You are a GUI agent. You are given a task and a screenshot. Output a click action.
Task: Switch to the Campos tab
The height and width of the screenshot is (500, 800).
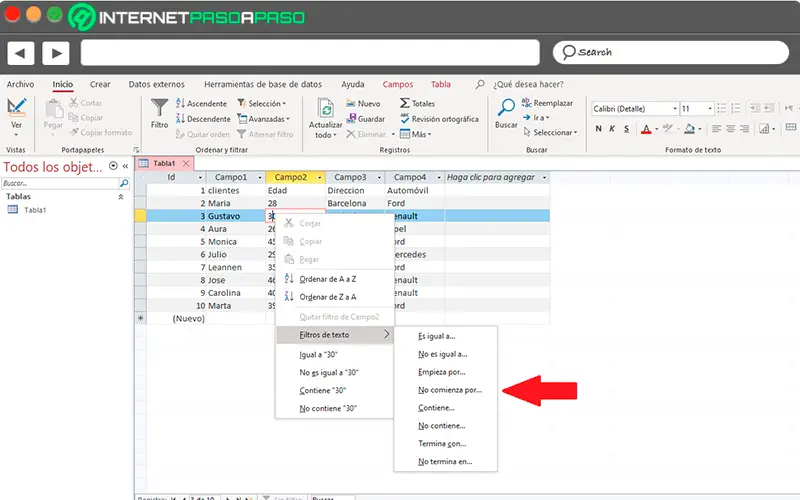click(397, 84)
